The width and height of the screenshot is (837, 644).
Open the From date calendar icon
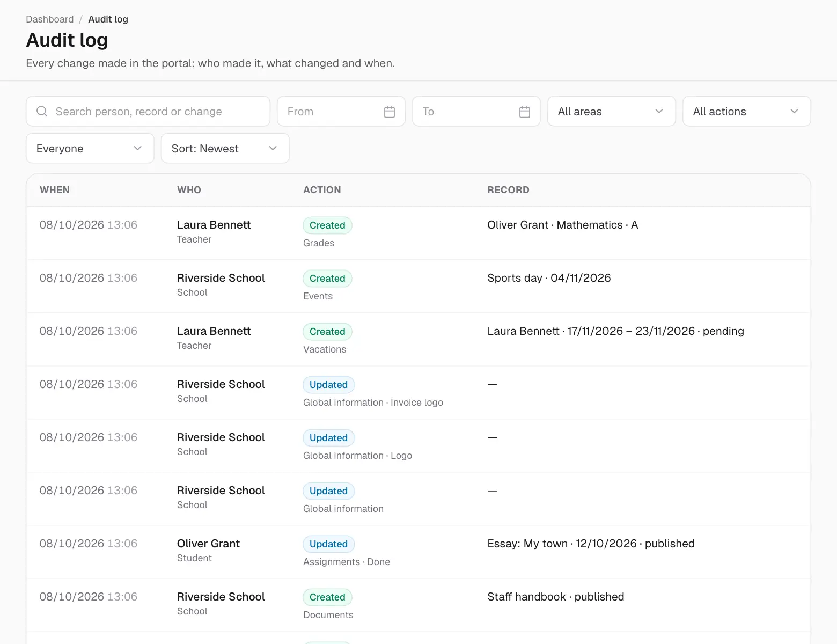click(x=390, y=112)
